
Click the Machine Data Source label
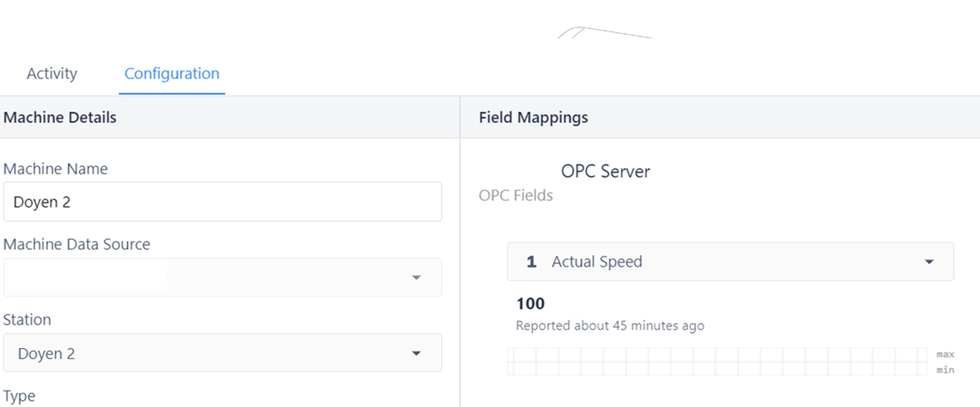point(76,244)
